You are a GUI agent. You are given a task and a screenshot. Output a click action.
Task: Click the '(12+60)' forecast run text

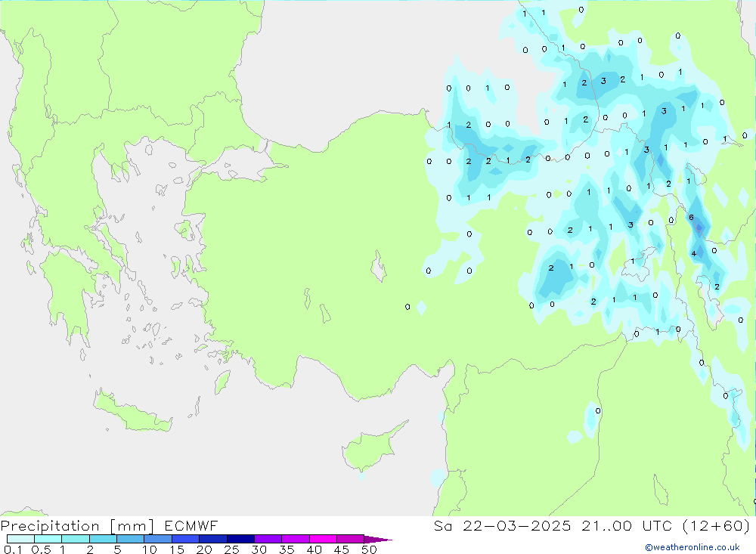click(717, 525)
